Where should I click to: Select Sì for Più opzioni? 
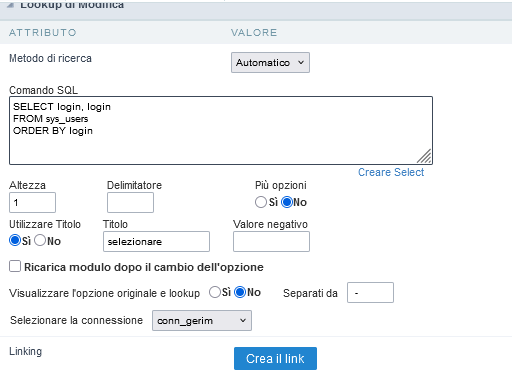[261, 202]
